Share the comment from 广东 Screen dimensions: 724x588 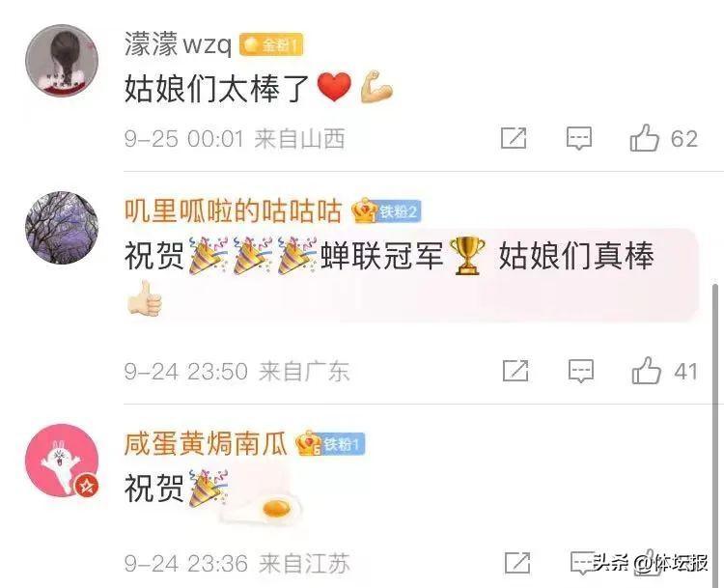pos(515,371)
